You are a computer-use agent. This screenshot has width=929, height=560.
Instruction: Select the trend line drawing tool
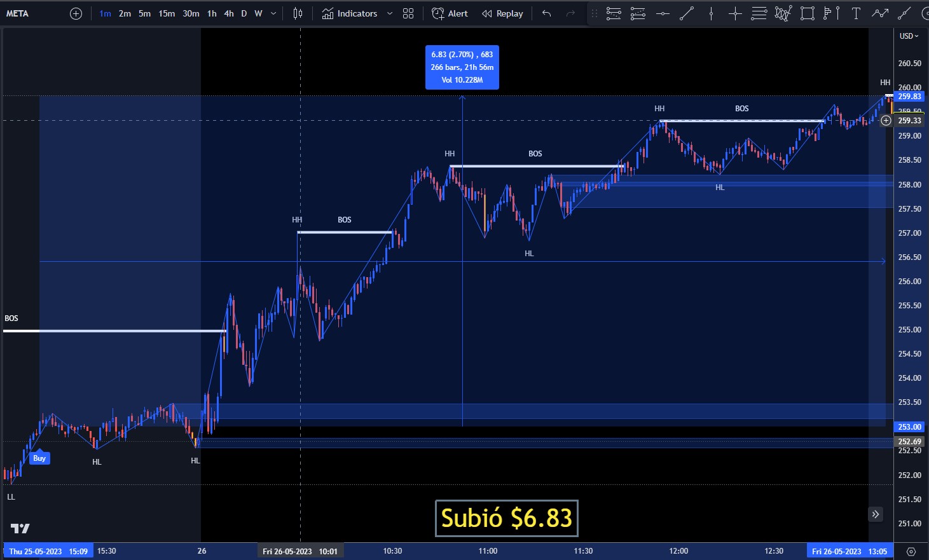tap(687, 13)
